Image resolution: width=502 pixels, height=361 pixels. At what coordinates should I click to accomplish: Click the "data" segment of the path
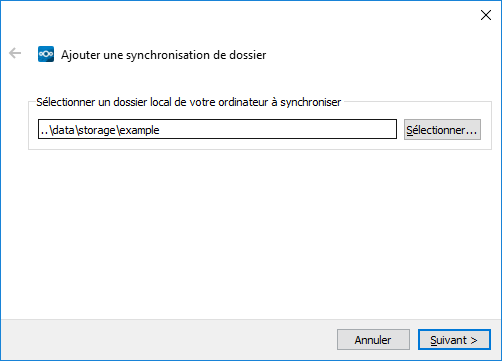(63, 130)
